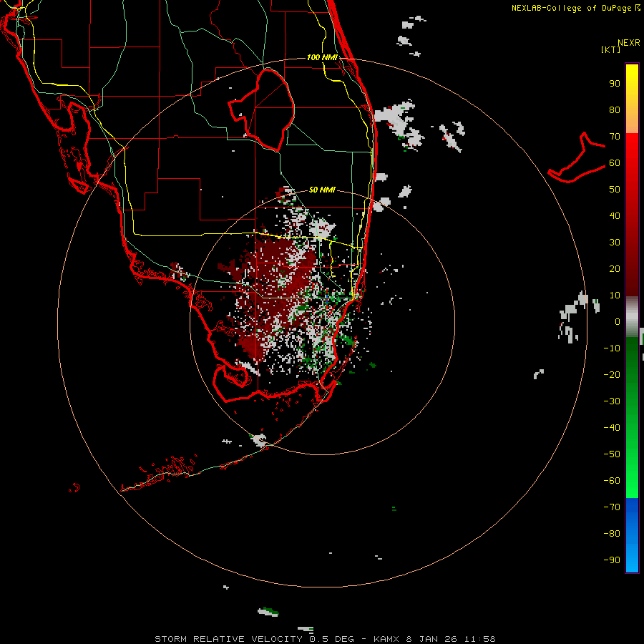The height and width of the screenshot is (644, 644).
Task: Click the 10 value on velocity scale
Action: [615, 296]
